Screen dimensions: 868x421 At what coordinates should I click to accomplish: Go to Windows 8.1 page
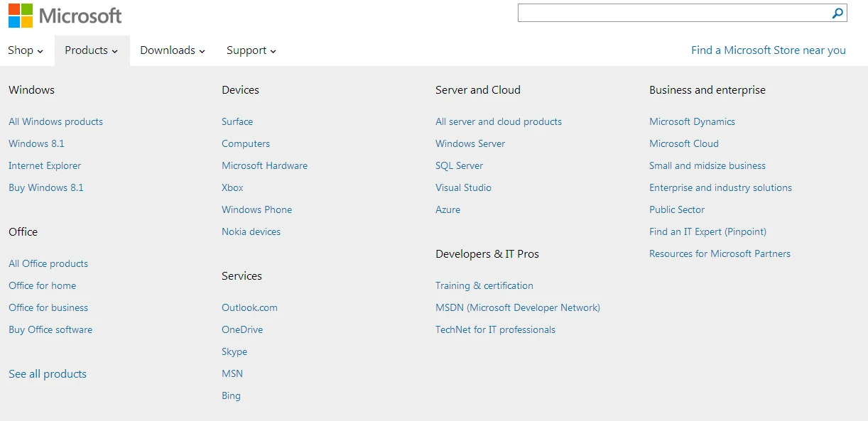(36, 143)
